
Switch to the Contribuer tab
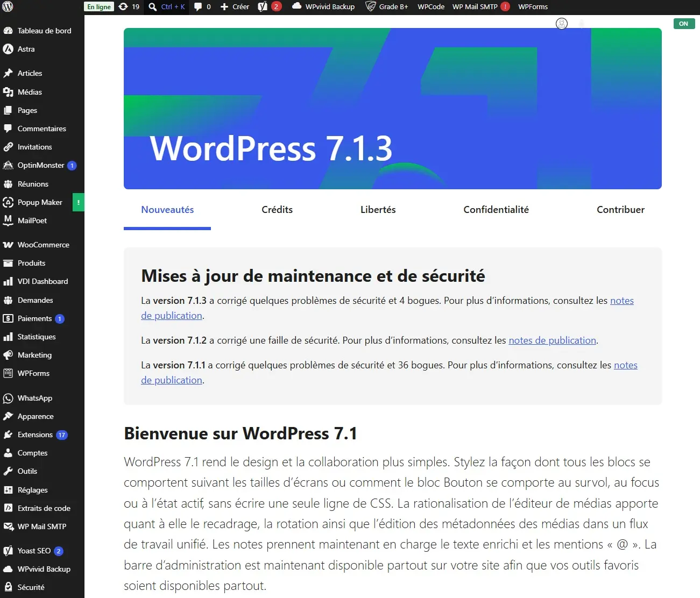click(x=620, y=210)
